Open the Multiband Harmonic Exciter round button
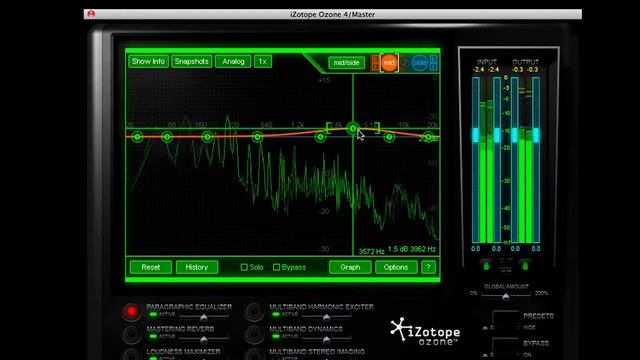Screen dimensions: 640x360 pos(254,311)
